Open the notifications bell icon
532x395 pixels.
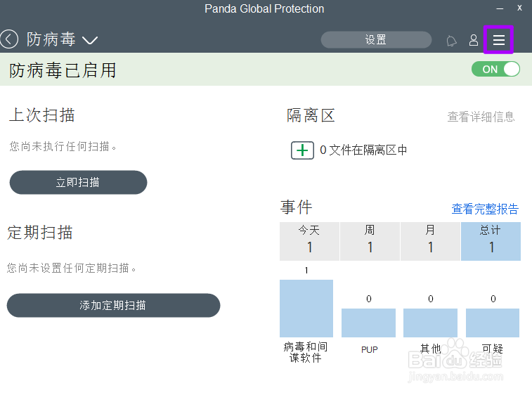pyautogui.click(x=451, y=41)
